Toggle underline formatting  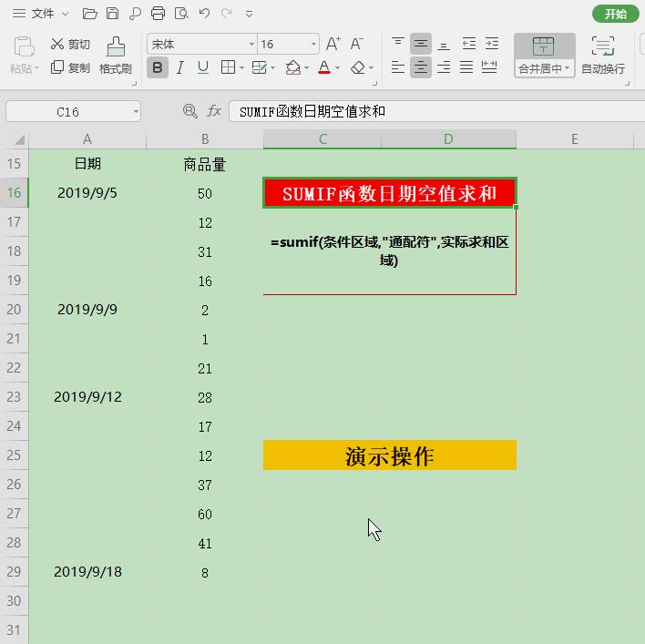[x=203, y=67]
